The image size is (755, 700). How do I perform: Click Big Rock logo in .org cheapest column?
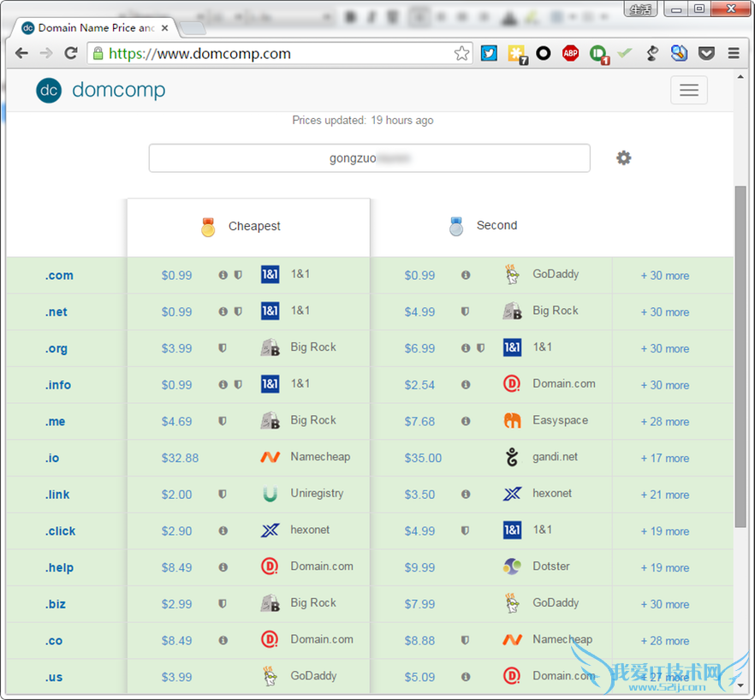[x=270, y=347]
